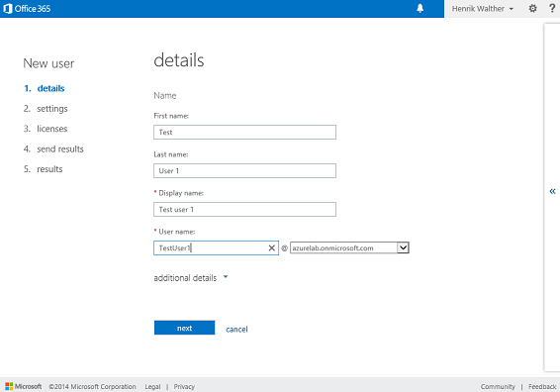Open the Feedback link in footer
This screenshot has width=560, height=392.
tap(542, 387)
